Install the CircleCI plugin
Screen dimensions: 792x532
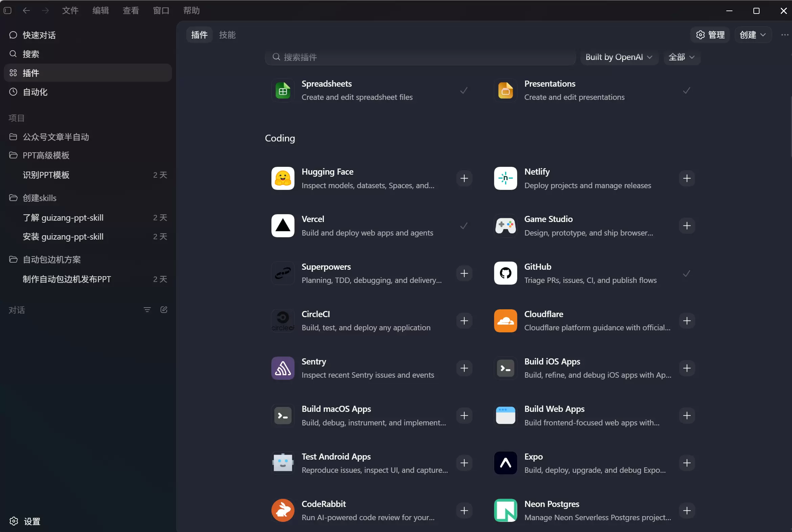point(464,321)
